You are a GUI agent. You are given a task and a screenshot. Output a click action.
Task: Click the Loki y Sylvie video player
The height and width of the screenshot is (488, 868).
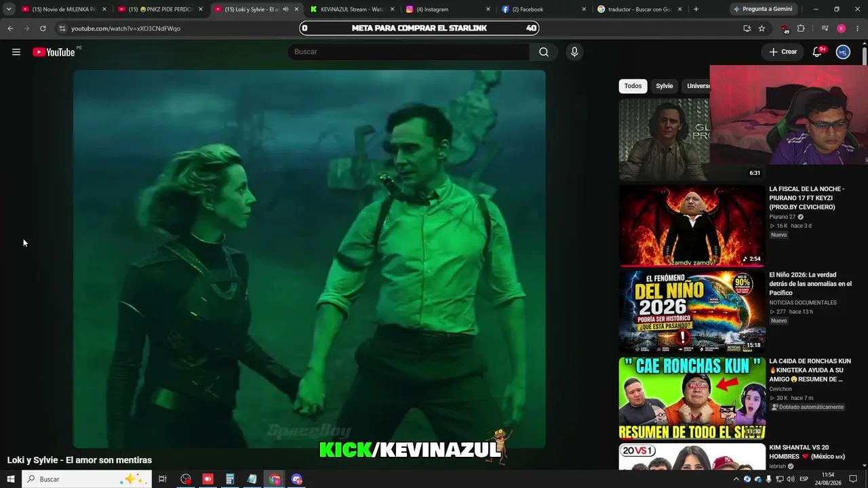[309, 259]
